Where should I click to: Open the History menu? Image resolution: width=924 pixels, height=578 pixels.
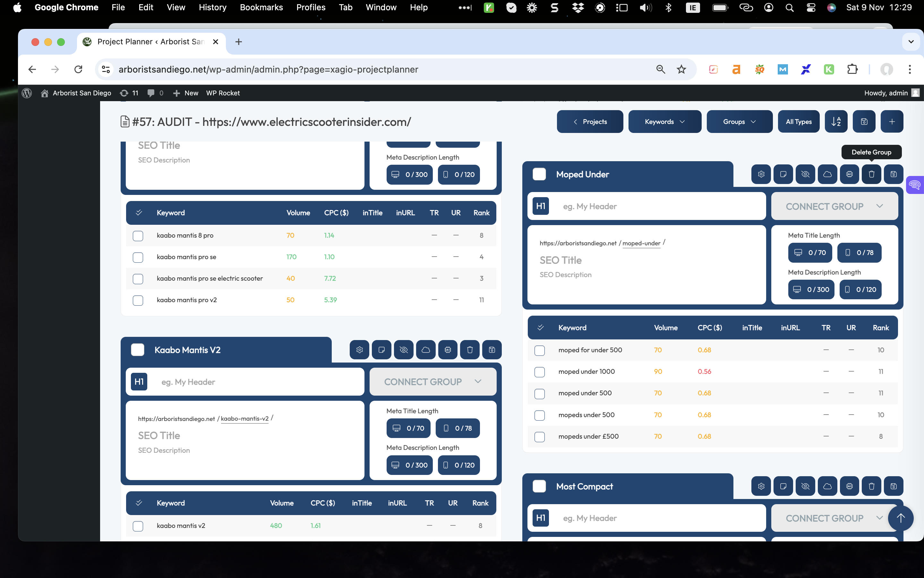tap(212, 7)
